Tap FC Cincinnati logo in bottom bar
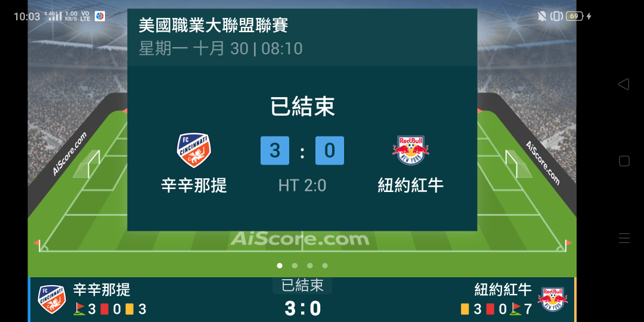The height and width of the screenshot is (322, 644). click(x=52, y=299)
